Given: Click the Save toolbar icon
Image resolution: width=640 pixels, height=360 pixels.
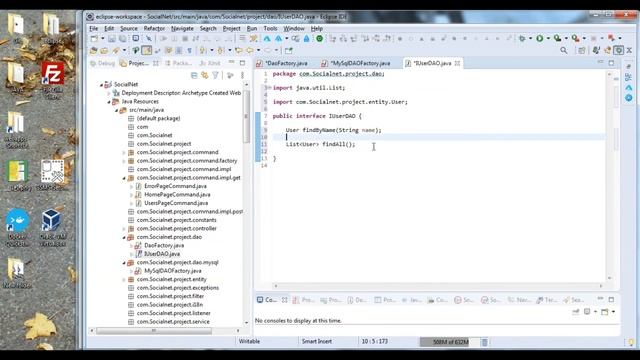Looking at the screenshot, I should (x=111, y=39).
